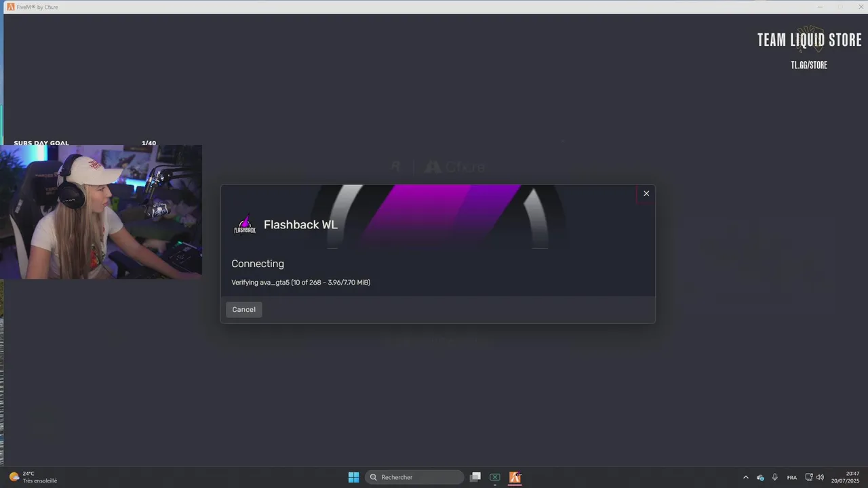
Task: Click the TL.GG/STORE text
Action: point(809,65)
